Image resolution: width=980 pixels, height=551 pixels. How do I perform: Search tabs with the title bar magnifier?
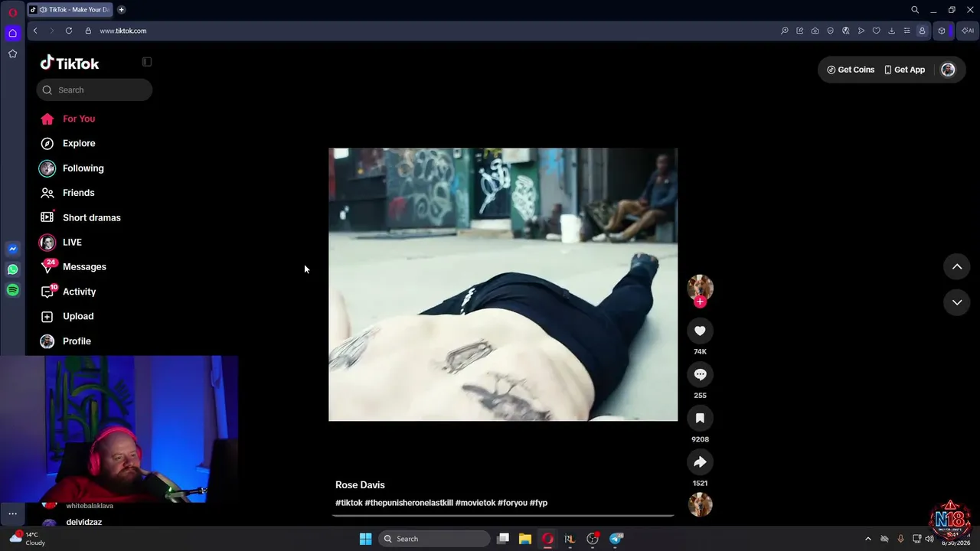pyautogui.click(x=915, y=10)
